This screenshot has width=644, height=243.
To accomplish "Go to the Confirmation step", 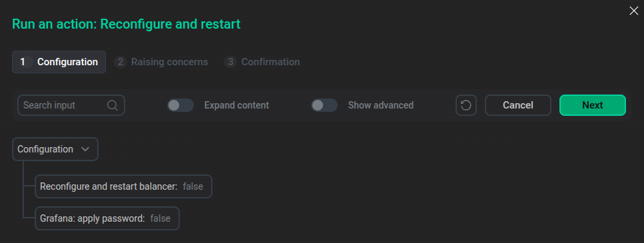I will pos(262,62).
